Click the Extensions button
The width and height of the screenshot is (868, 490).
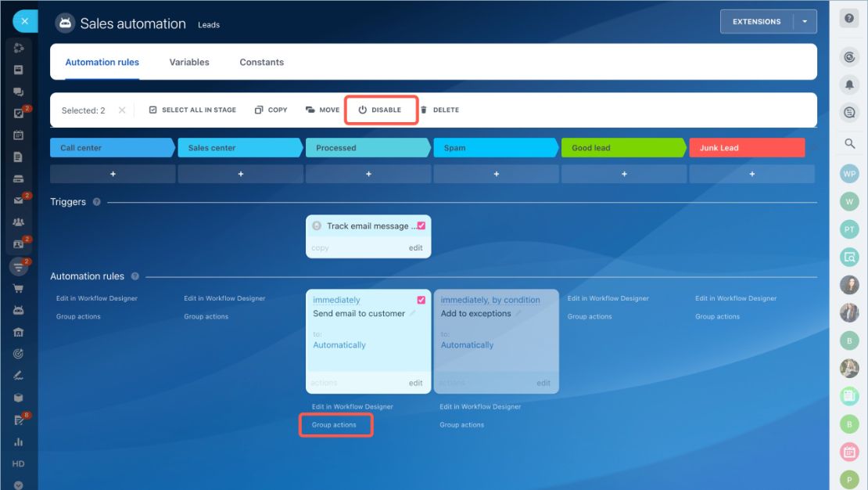coord(757,22)
